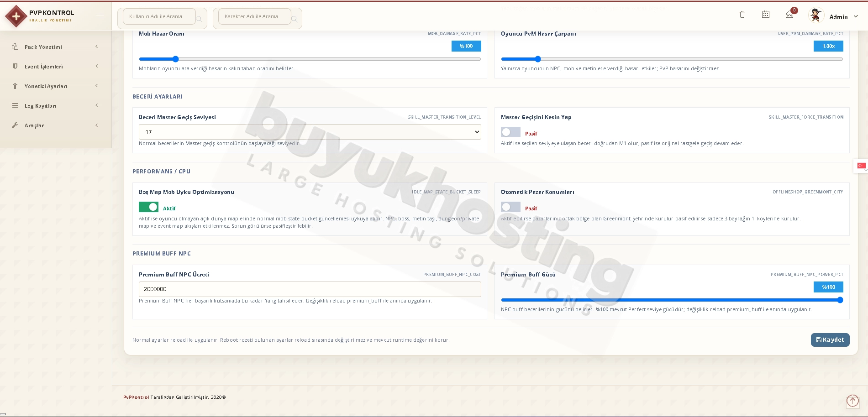The height and width of the screenshot is (417, 868).
Task: Click the %100 badge under PREMIUM_BUFF_NPC_POWER_PCT
Action: [828, 287]
